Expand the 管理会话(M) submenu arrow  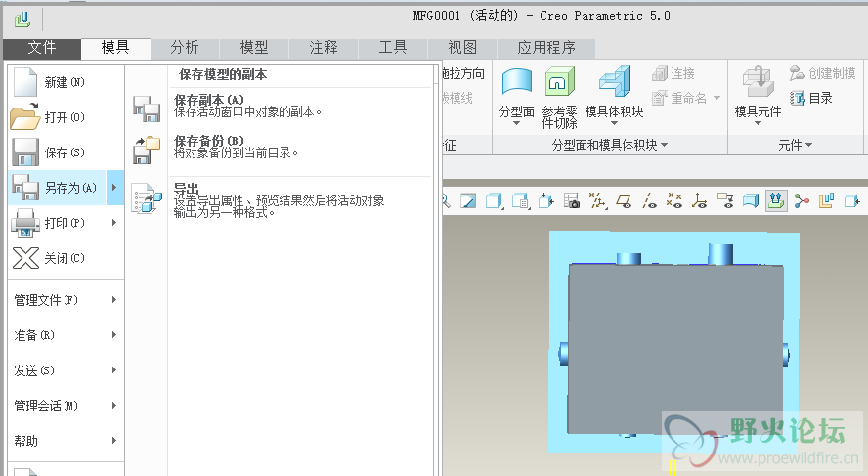click(x=114, y=406)
